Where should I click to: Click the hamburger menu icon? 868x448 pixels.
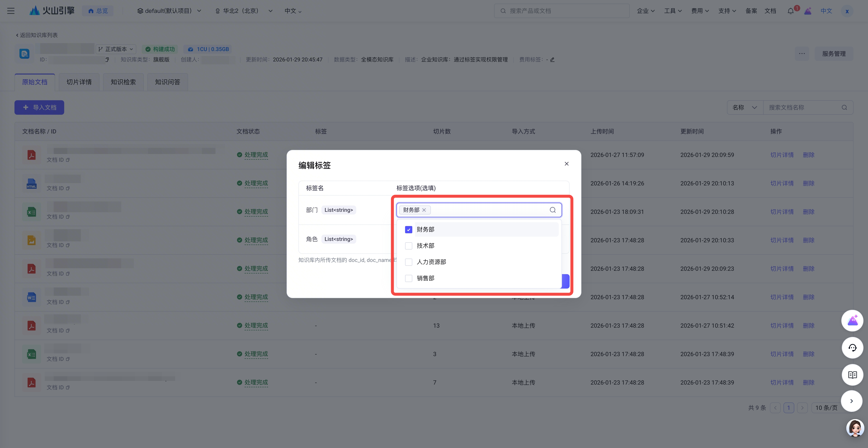click(11, 11)
